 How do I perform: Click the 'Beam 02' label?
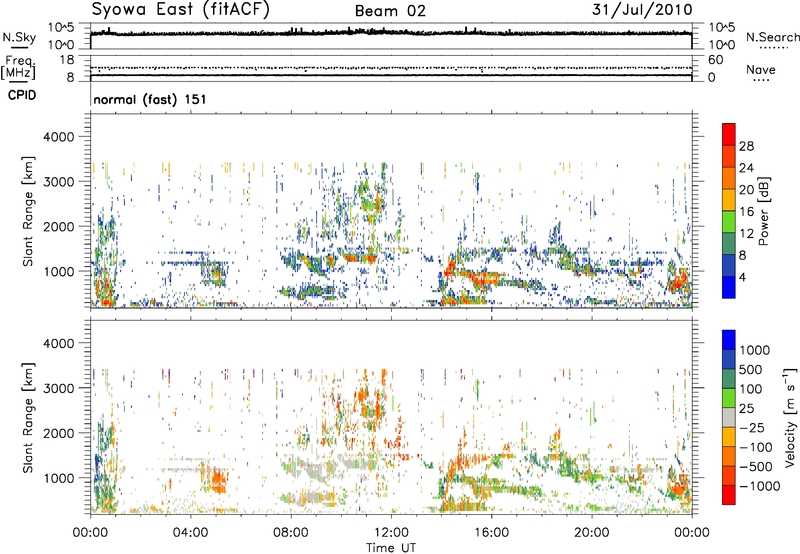tap(390, 11)
